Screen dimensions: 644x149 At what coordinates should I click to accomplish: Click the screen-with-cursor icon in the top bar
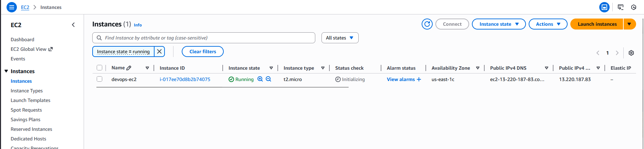[x=621, y=7]
